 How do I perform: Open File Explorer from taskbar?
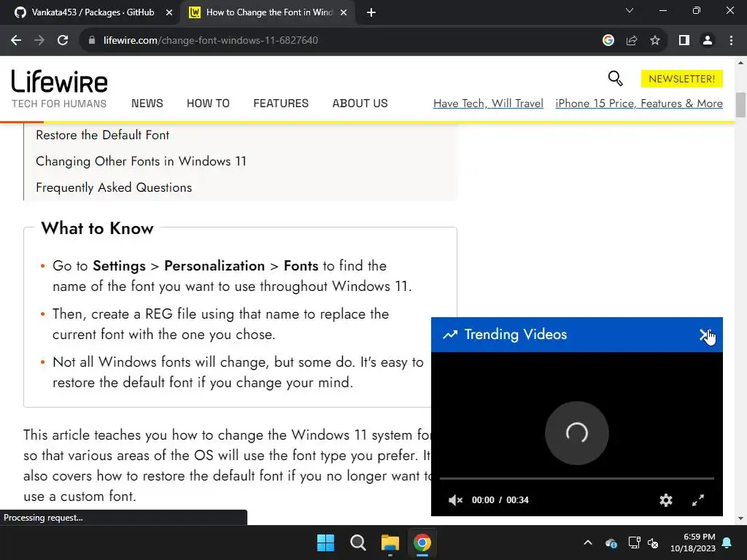pyautogui.click(x=390, y=542)
